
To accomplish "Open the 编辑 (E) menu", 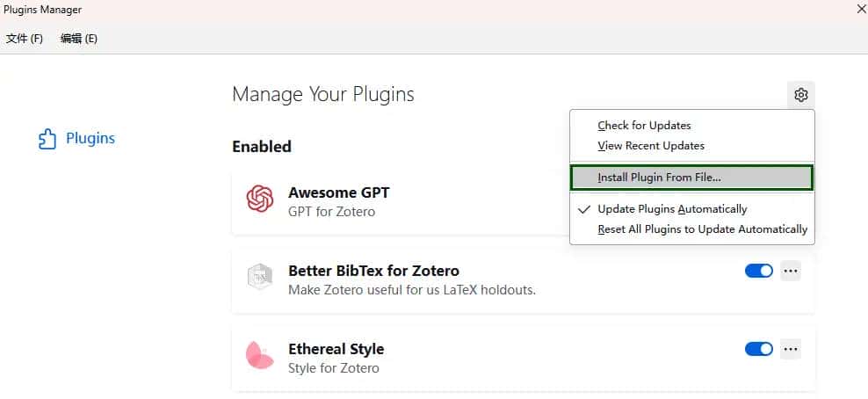I will pos(79,39).
